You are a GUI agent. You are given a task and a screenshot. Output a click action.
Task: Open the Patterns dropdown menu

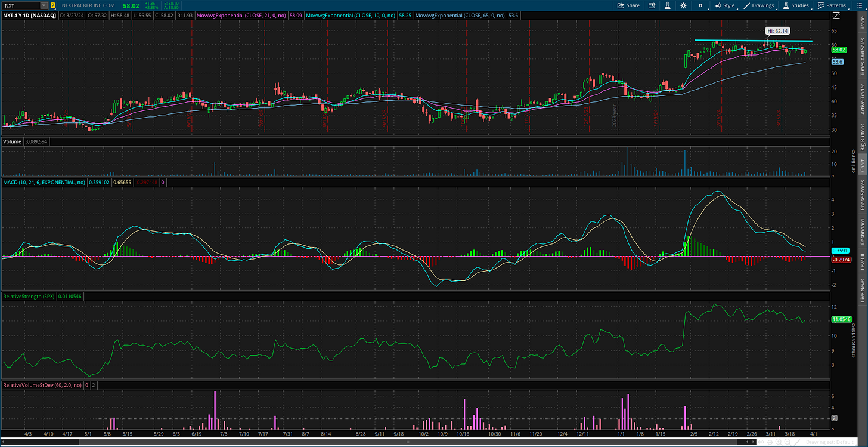[x=833, y=5]
